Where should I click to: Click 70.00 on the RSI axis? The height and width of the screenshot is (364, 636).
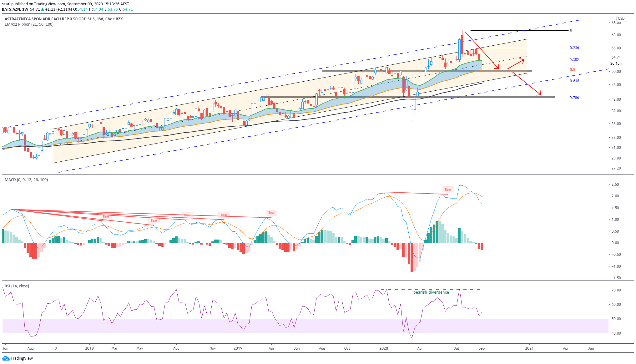coord(616,290)
